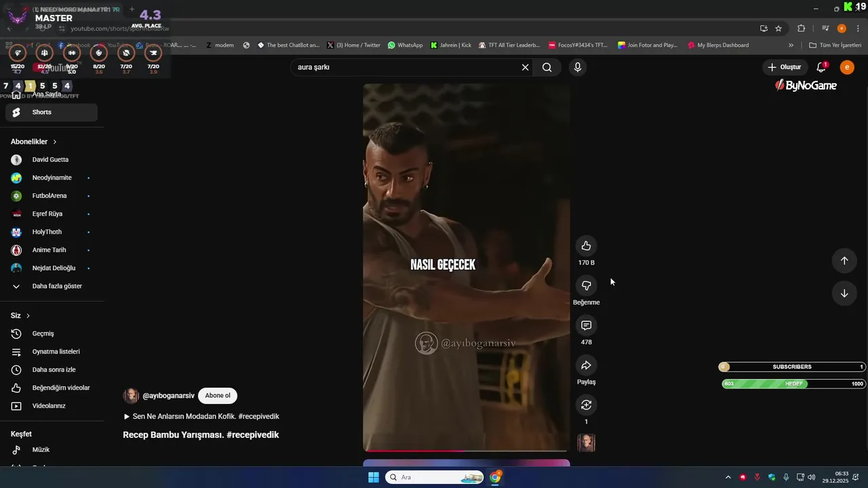
Task: Open the WhatsApp bookmark
Action: point(405,45)
